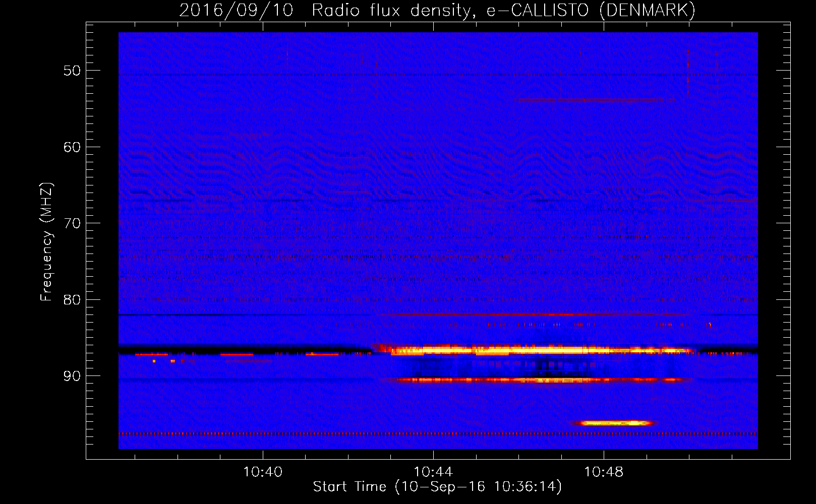This screenshot has width=816, height=504.
Task: Click the '70' frequency tick label
Action: [x=72, y=223]
